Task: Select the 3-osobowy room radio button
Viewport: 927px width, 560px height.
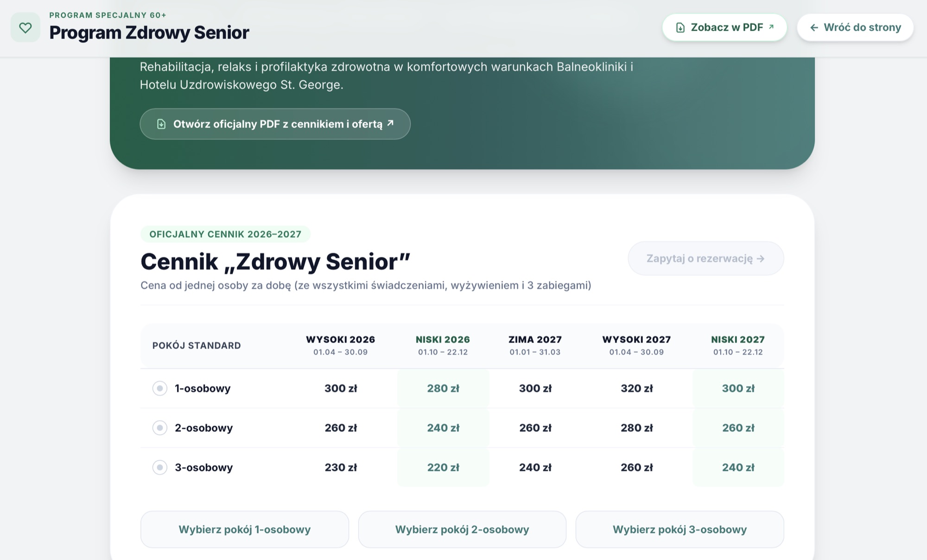Action: 160,467
